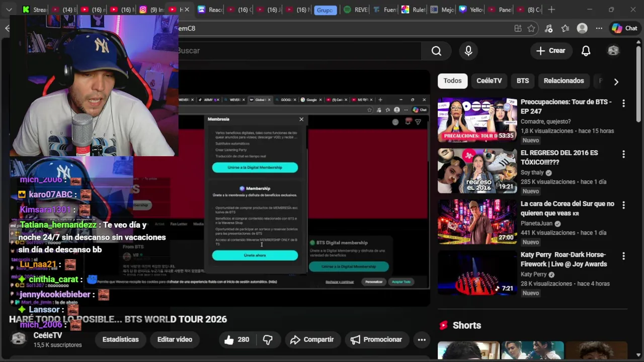
Task: Click the media control icon beside favorites
Action: (x=549, y=29)
